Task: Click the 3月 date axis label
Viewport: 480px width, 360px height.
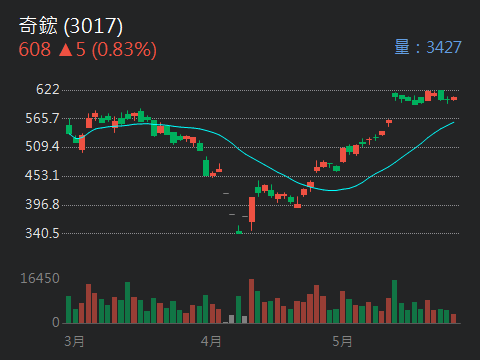Action: [x=74, y=342]
